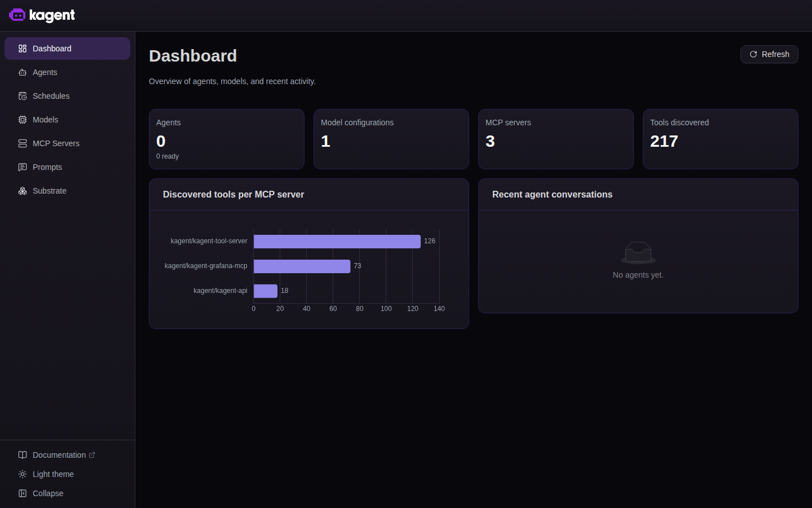This screenshot has width=812, height=508.
Task: Click the kagent-grafana-mcp bar in chart
Action: point(302,266)
